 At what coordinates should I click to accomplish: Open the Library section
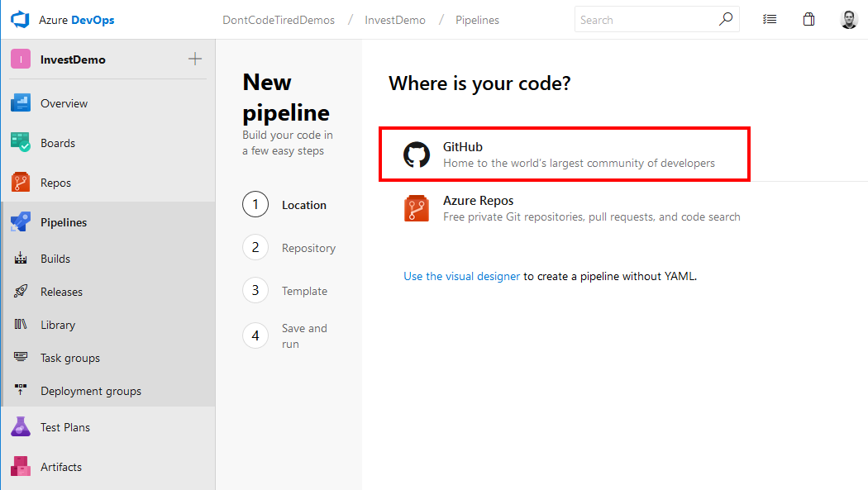point(58,324)
